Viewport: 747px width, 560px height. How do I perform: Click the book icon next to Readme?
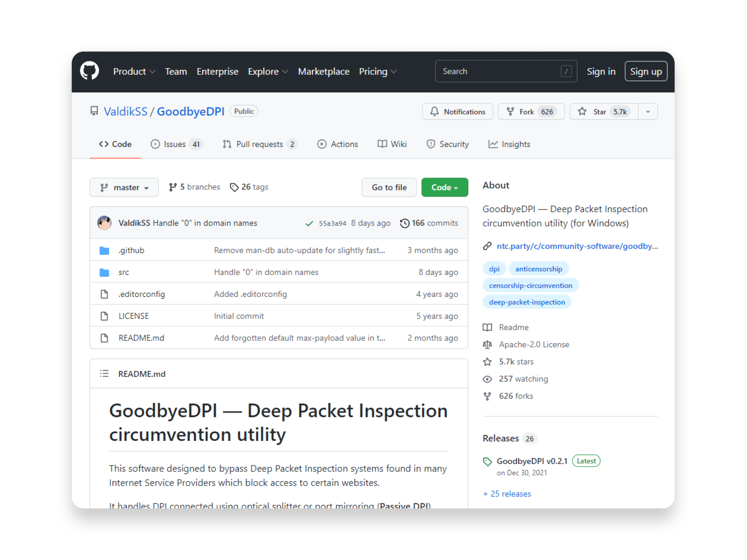(487, 327)
